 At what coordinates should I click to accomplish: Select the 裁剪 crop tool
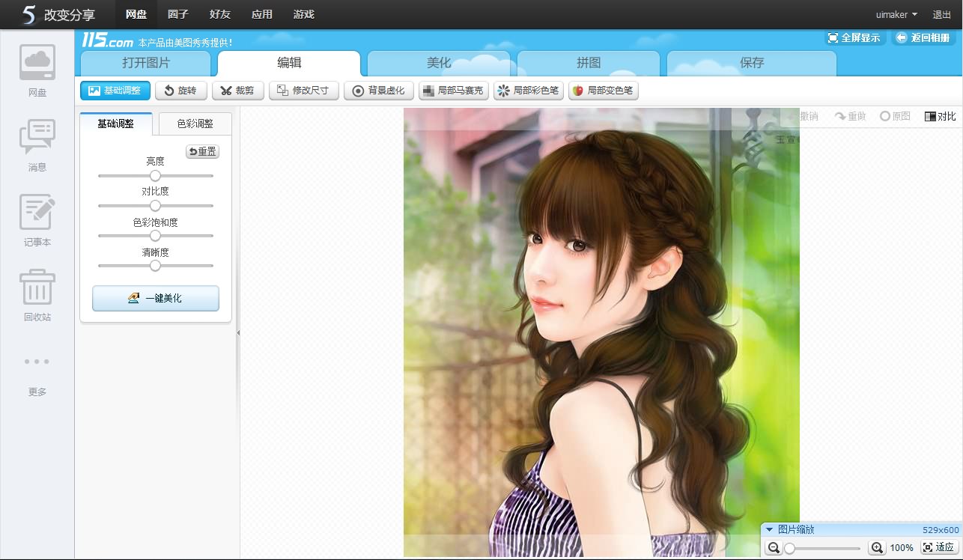[238, 91]
